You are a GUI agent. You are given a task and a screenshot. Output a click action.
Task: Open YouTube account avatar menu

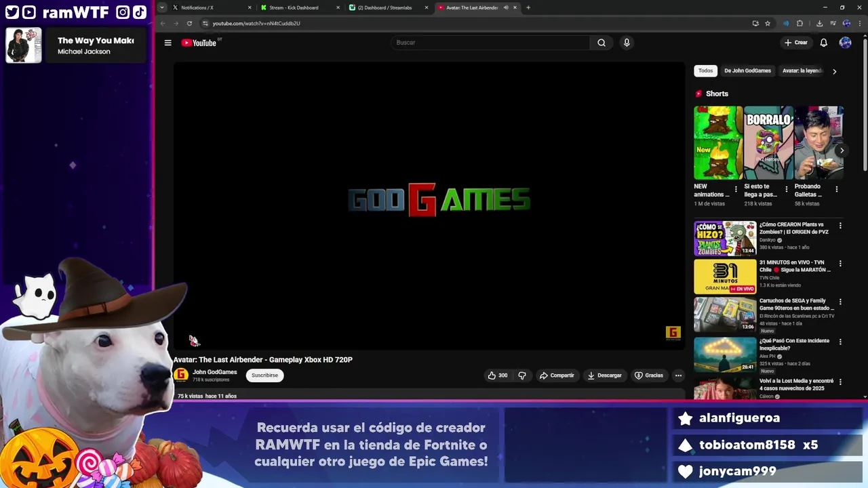coord(845,43)
